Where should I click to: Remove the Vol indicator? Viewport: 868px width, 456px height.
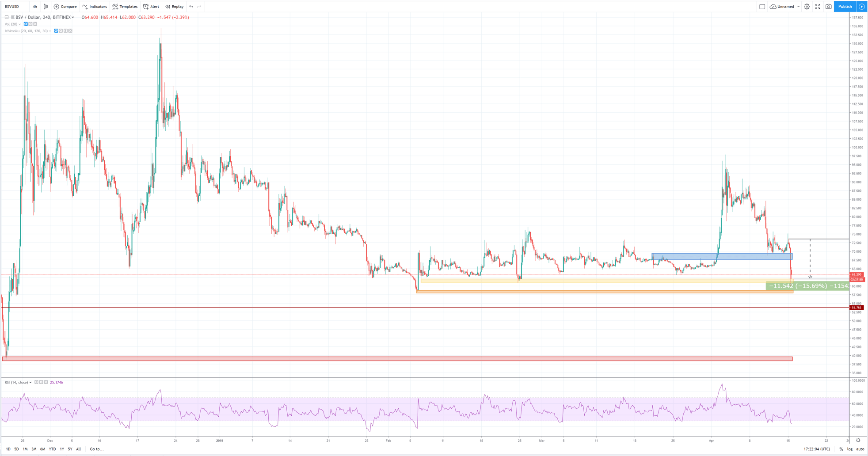coord(35,24)
